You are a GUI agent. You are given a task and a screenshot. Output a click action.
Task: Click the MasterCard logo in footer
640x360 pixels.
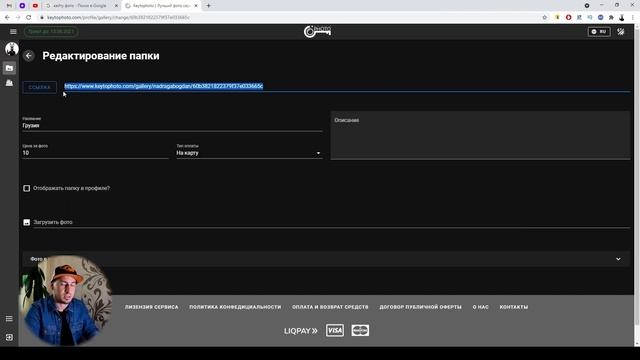point(360,330)
